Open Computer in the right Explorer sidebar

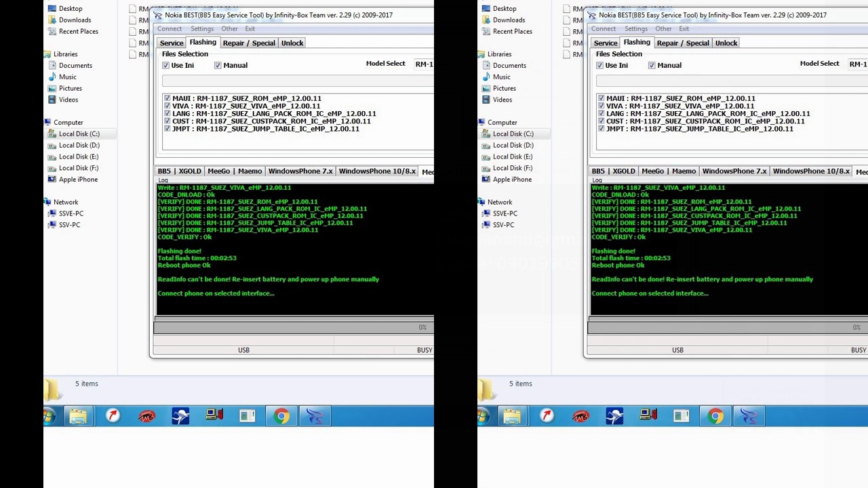[502, 123]
